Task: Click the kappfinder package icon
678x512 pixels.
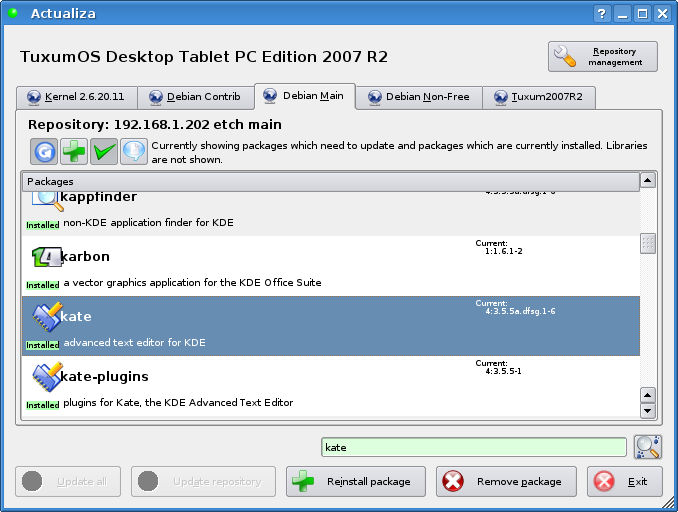Action: pos(47,200)
